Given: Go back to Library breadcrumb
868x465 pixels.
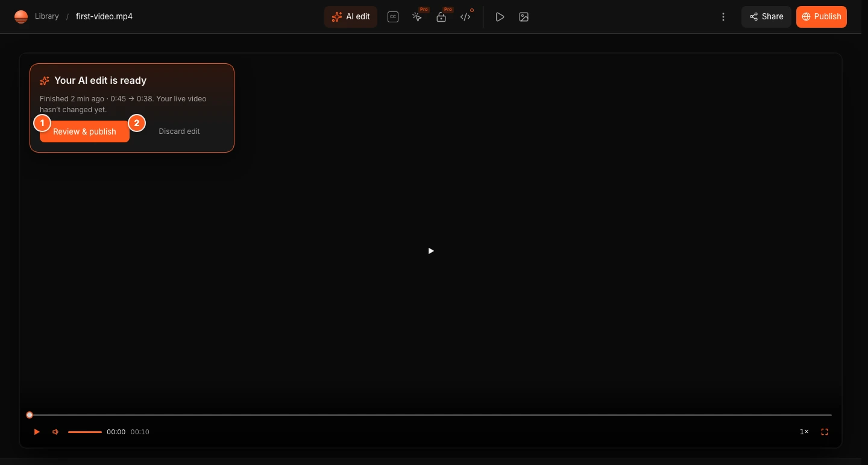Looking at the screenshot, I should click(47, 16).
